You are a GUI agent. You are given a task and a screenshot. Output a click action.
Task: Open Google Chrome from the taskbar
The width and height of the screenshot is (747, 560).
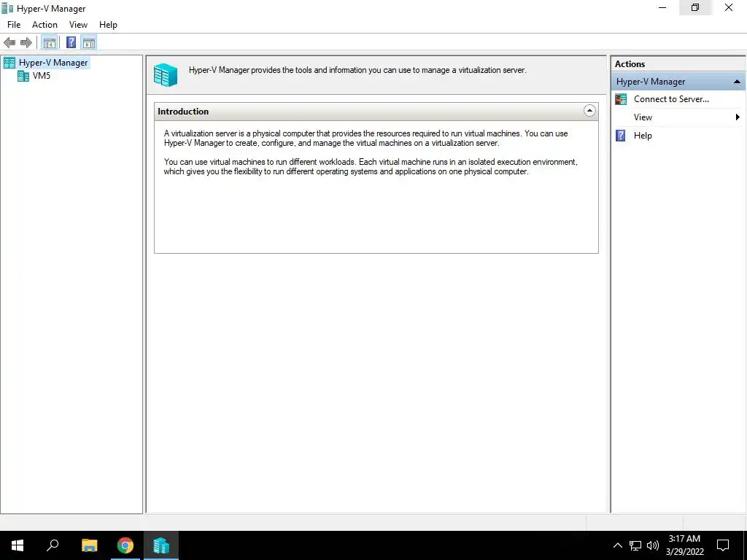point(125,545)
